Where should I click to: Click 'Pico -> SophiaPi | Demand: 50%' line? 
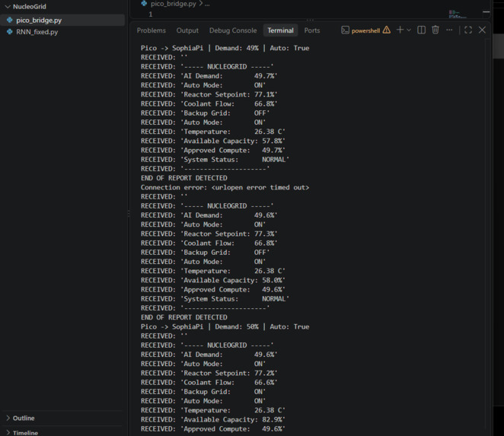coord(225,326)
